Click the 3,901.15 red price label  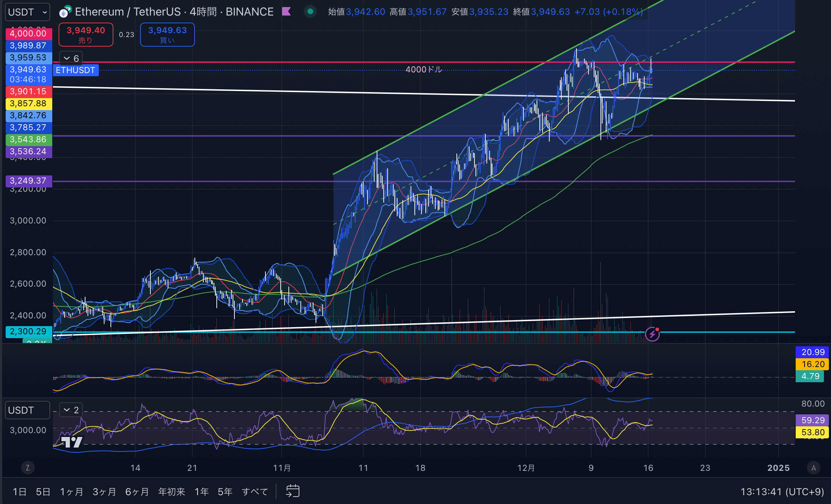click(x=29, y=92)
